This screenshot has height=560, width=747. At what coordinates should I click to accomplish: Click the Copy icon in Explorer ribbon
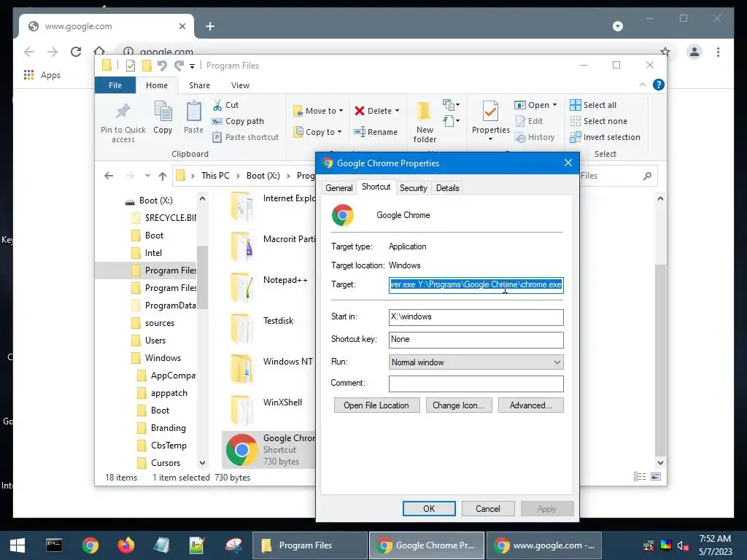(163, 111)
